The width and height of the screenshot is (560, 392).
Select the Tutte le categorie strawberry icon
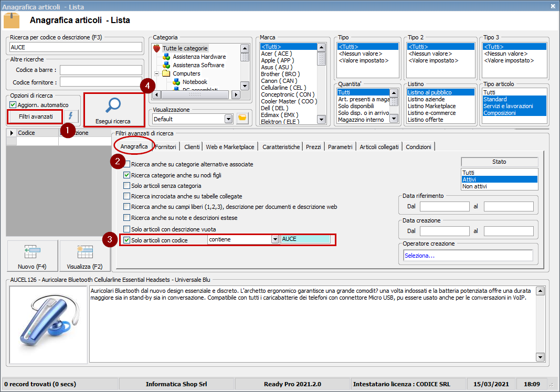157,48
